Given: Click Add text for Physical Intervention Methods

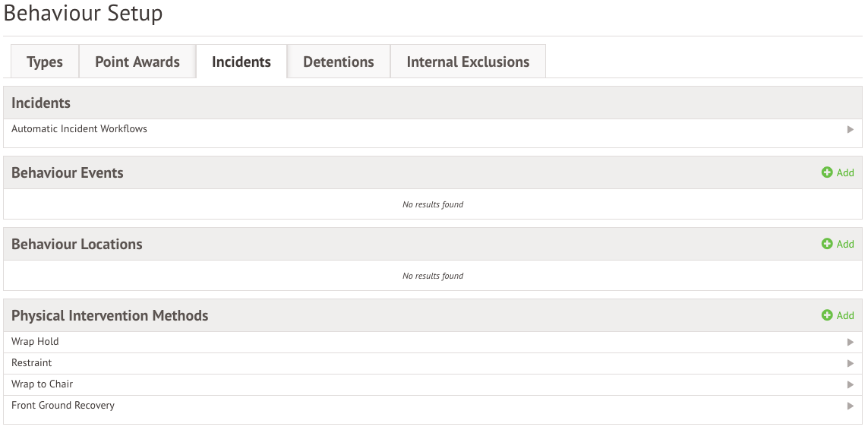Looking at the screenshot, I should coord(845,315).
